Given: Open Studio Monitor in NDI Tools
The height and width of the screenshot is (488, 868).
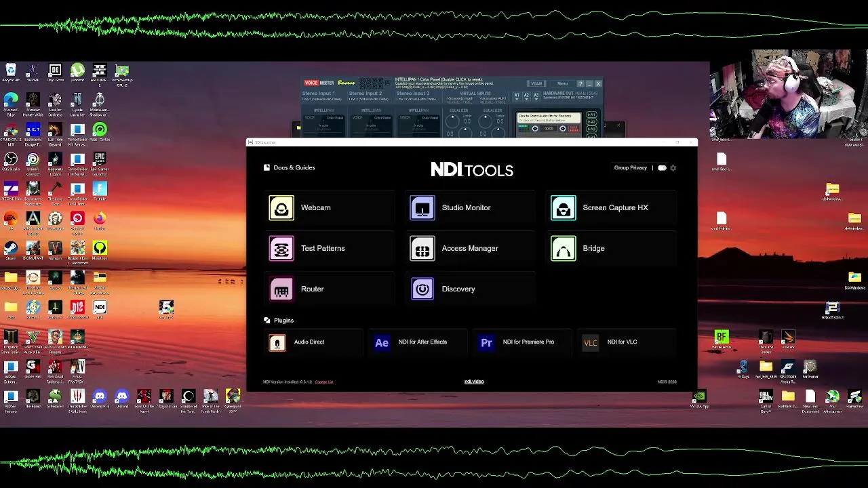Looking at the screenshot, I should (x=471, y=207).
